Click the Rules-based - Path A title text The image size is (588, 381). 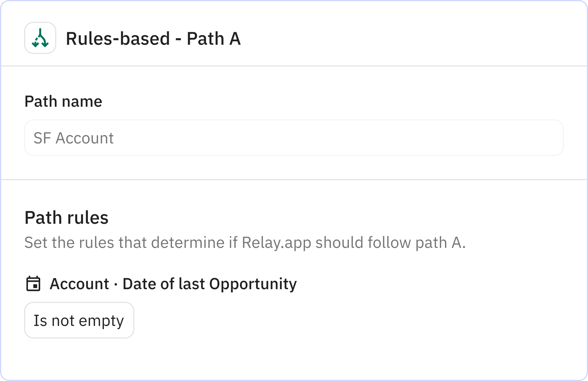tap(153, 39)
